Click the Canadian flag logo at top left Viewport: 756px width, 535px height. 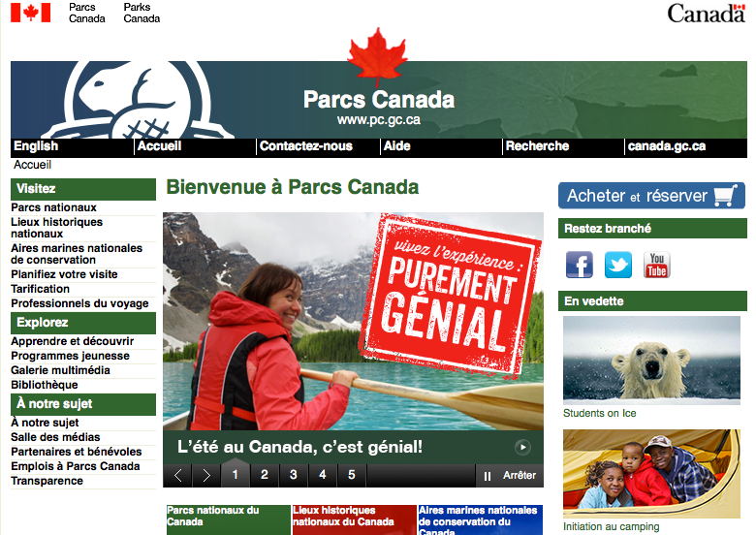tap(30, 13)
